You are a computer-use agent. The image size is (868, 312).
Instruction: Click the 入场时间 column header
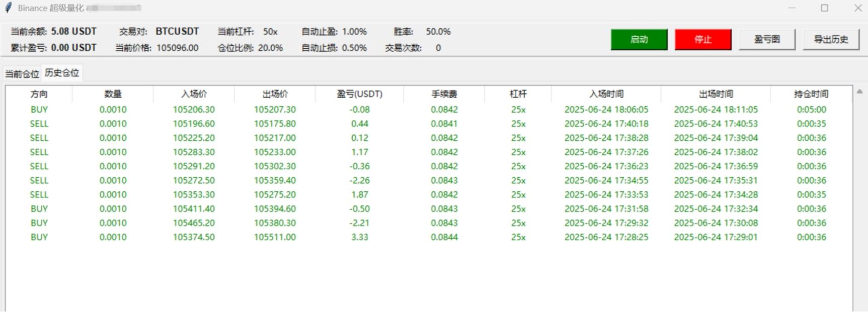pyautogui.click(x=606, y=94)
